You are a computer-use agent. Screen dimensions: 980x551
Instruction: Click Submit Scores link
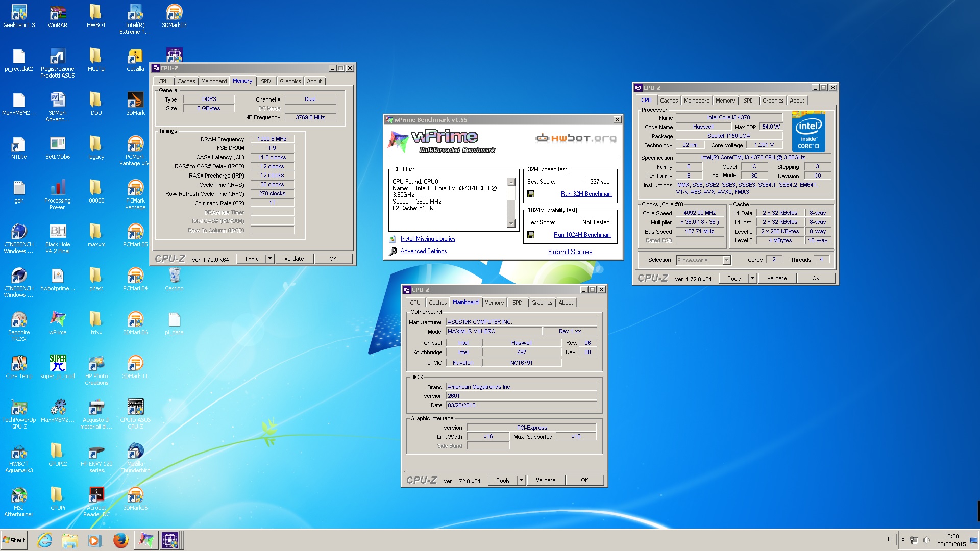[570, 252]
